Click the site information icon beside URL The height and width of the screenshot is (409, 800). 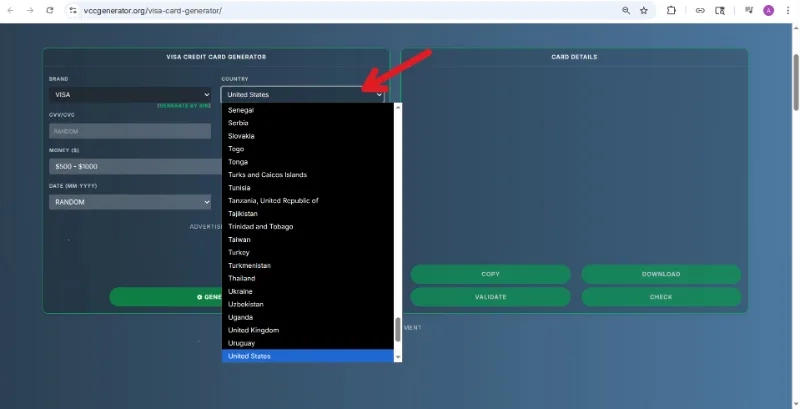(x=73, y=10)
